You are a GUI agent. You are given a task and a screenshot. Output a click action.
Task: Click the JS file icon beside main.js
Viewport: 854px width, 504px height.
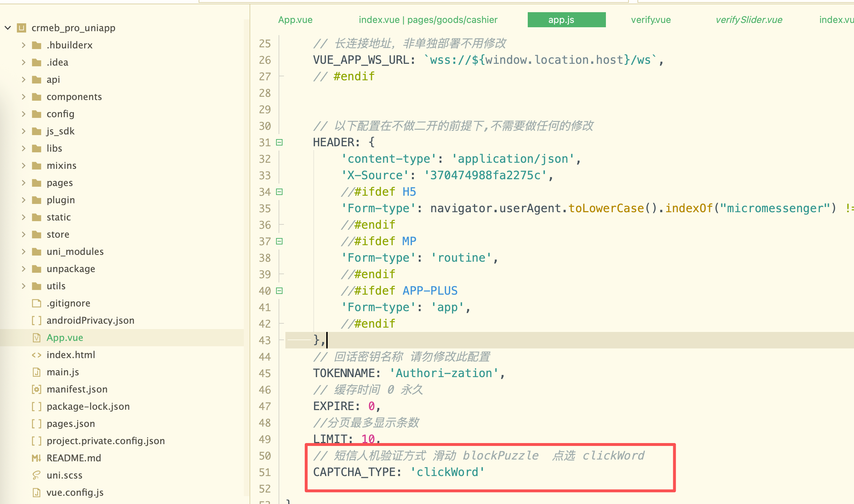coord(37,372)
